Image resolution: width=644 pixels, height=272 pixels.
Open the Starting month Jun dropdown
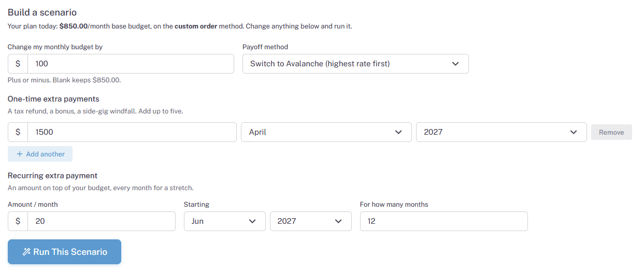pos(224,221)
